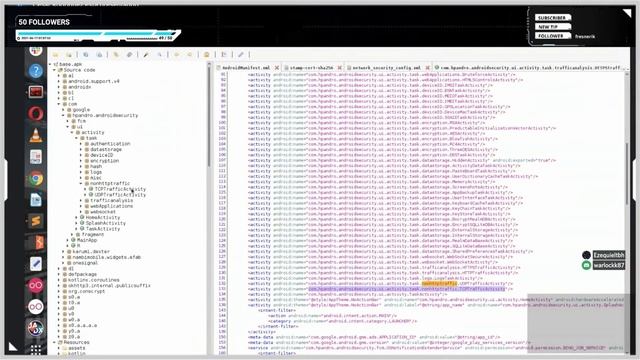This screenshot has height=360, width=640.
Task: Select UDPTrafficActivity class in tree
Action: tap(120, 195)
